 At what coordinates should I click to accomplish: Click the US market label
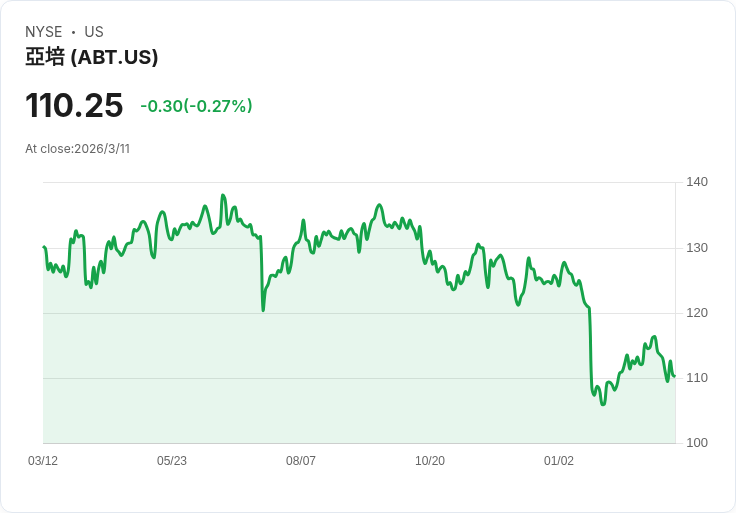coord(94,32)
